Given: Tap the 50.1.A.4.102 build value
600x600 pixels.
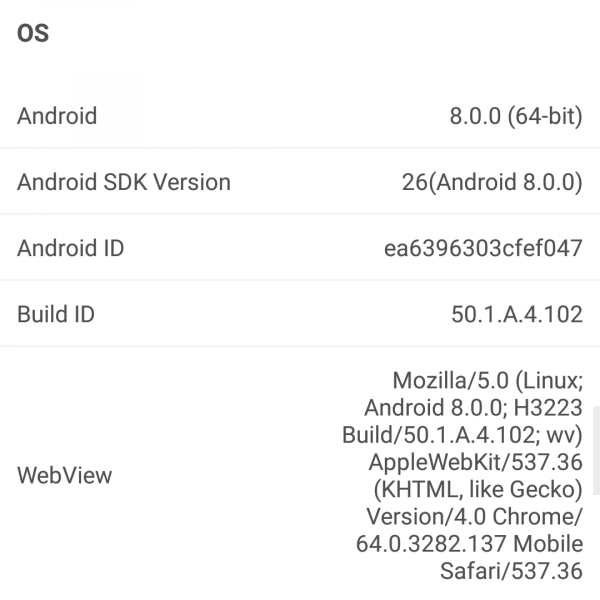Looking at the screenshot, I should pos(516,314).
